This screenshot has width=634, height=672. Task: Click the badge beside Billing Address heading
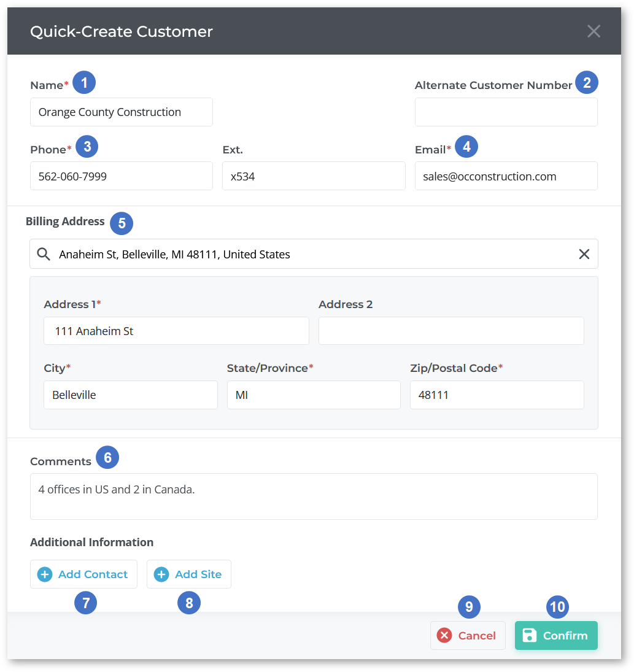pos(122,223)
